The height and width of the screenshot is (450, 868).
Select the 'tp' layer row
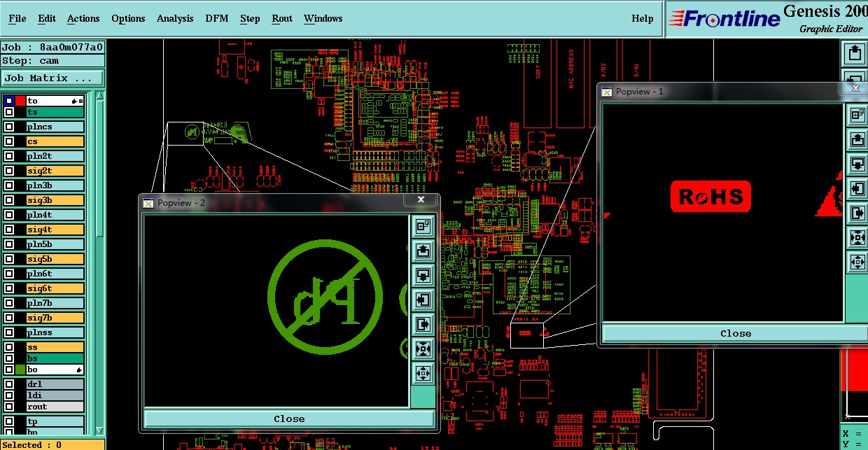(x=55, y=421)
